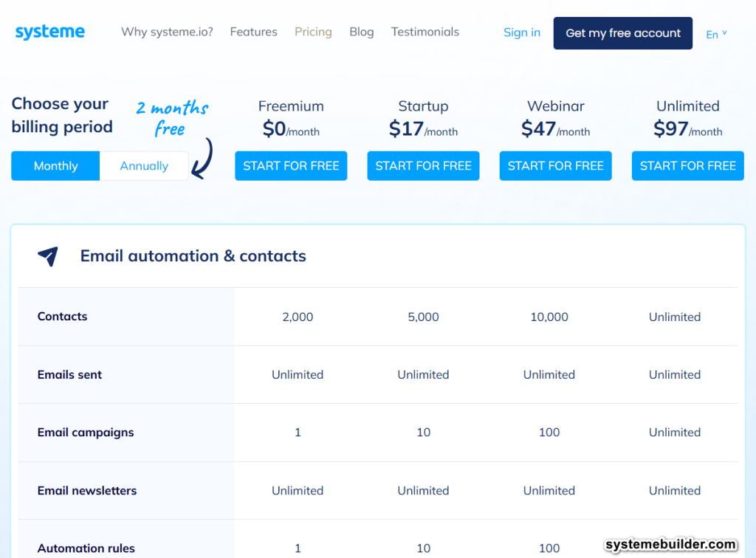
Task: Start the Webinar $47 plan
Action: click(555, 165)
